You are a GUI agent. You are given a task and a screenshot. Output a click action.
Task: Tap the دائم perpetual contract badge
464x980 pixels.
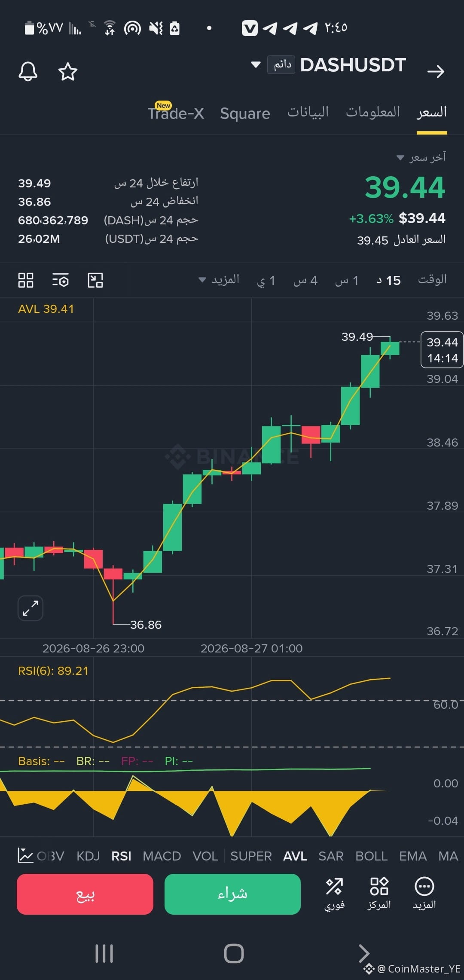[x=281, y=65]
